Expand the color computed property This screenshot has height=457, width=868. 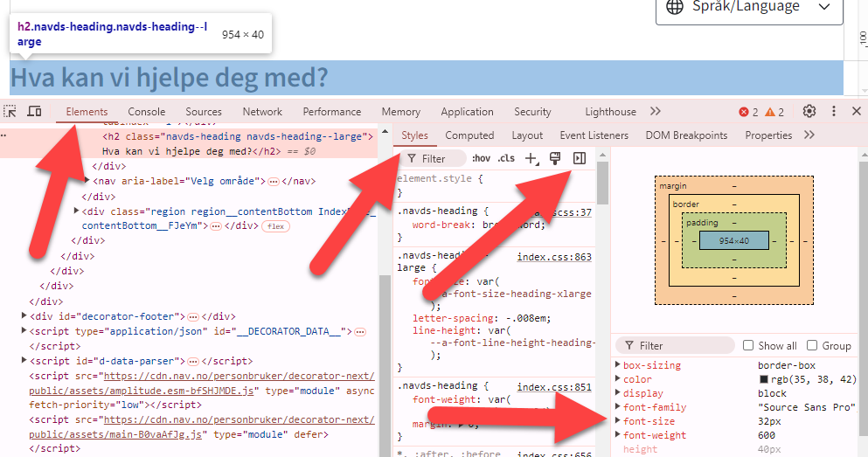tap(618, 379)
